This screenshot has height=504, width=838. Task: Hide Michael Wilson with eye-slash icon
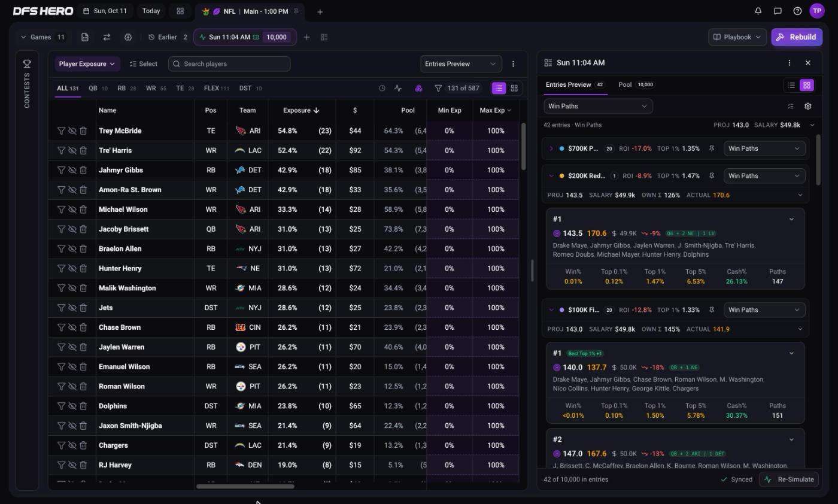72,210
